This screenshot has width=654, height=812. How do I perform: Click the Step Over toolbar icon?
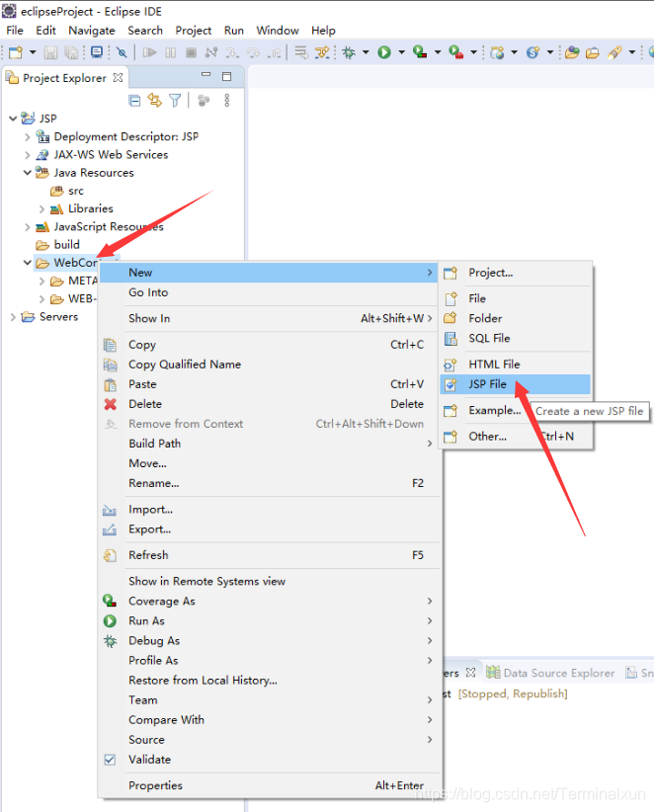coord(253,52)
